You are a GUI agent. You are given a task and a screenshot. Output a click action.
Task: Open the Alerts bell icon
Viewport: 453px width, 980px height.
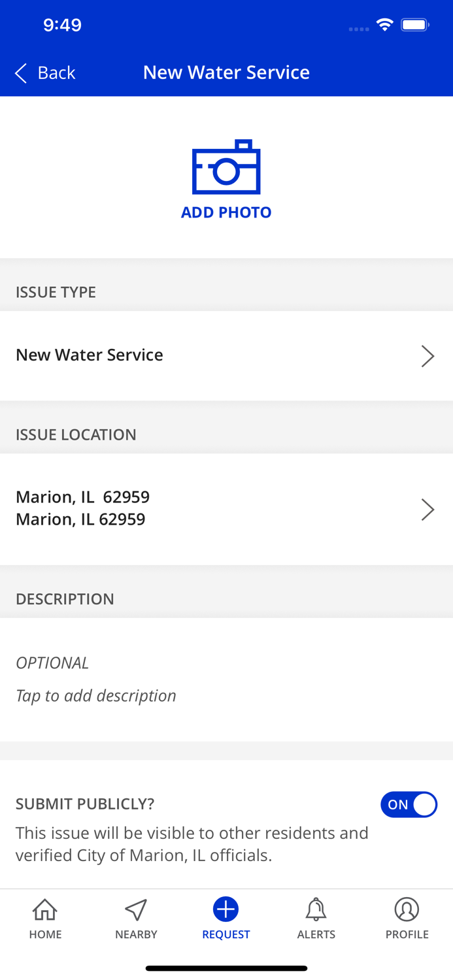pyautogui.click(x=316, y=909)
